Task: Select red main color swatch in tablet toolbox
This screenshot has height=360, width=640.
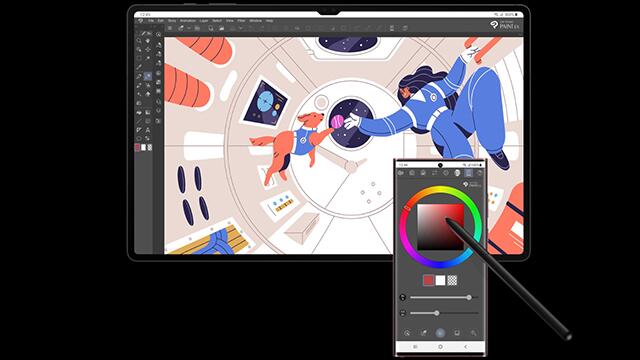Action: pos(138,147)
